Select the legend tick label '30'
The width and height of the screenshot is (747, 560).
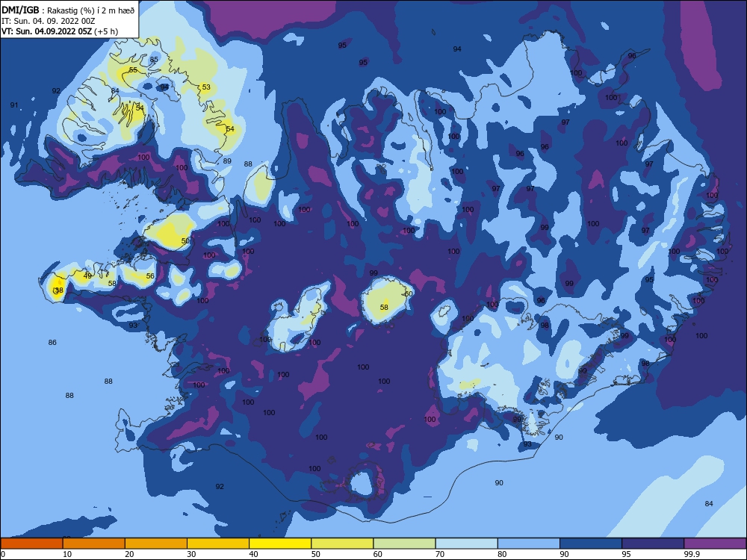pyautogui.click(x=191, y=554)
